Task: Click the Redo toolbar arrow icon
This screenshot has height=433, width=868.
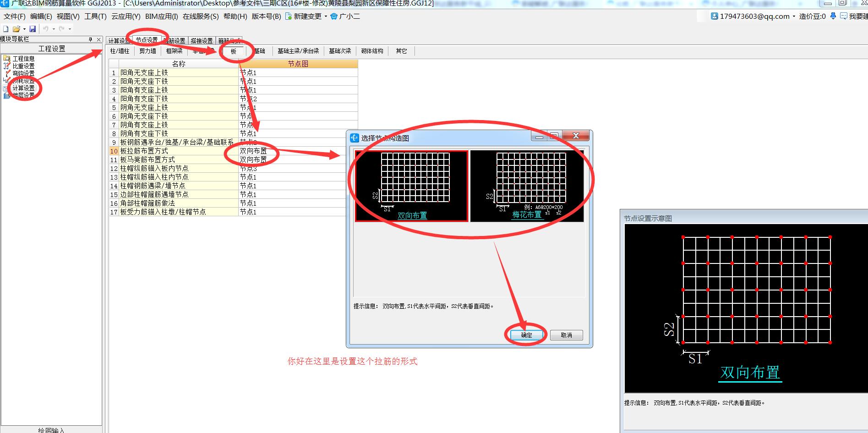Action: tap(61, 29)
